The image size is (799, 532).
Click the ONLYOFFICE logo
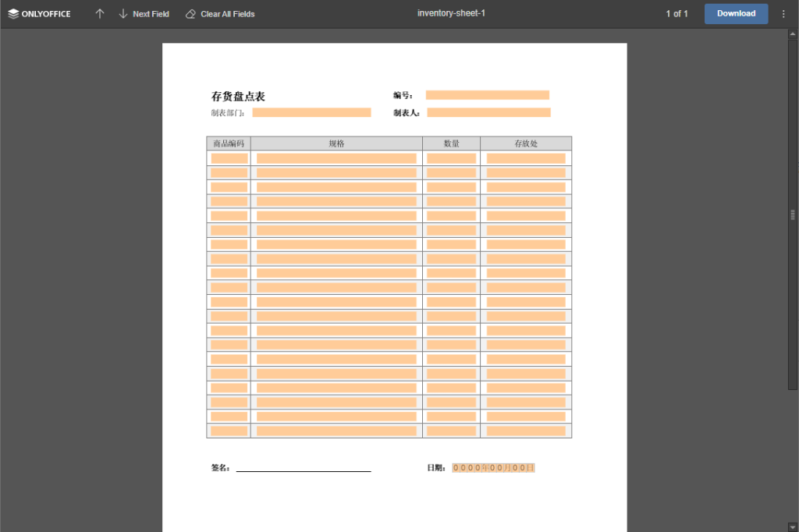pyautogui.click(x=39, y=13)
